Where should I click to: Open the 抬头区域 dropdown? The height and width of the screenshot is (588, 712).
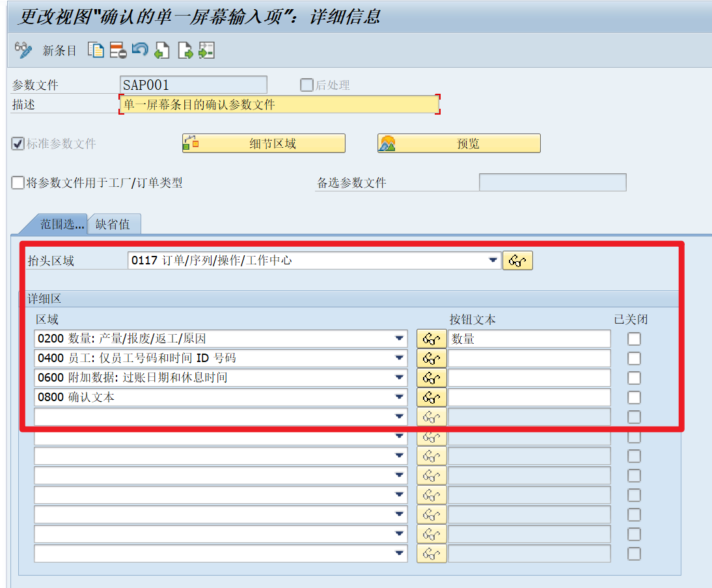[493, 260]
